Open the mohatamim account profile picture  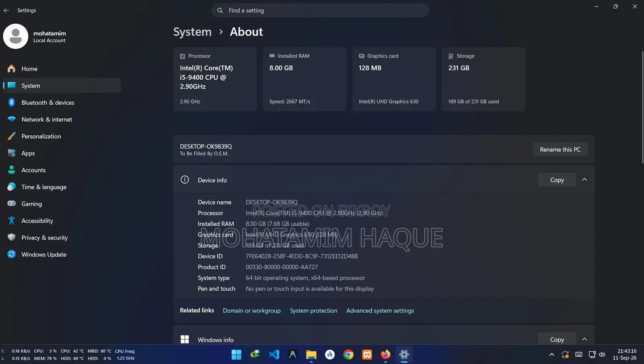[16, 36]
